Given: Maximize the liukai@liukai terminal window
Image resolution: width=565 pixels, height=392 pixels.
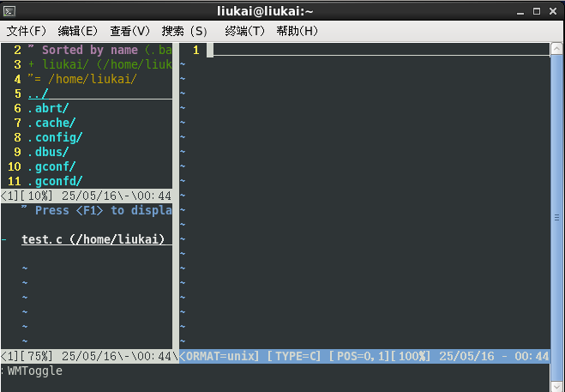Looking at the screenshot, I should pyautogui.click(x=537, y=11).
